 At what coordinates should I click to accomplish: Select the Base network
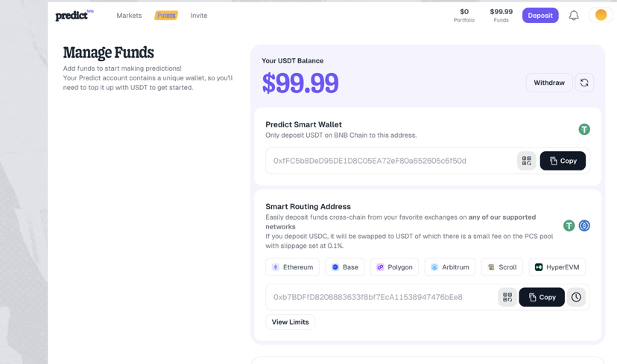(344, 267)
